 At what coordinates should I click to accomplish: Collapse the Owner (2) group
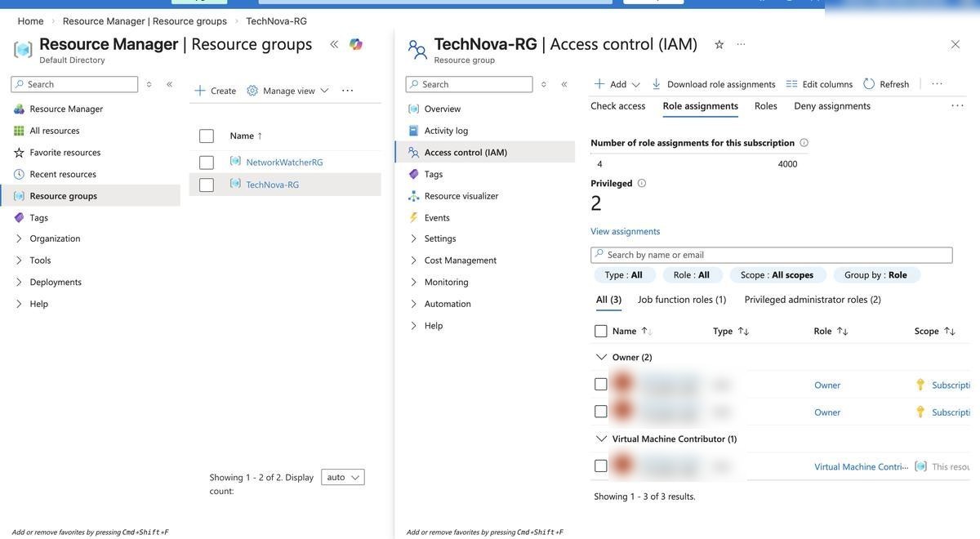[x=602, y=357]
